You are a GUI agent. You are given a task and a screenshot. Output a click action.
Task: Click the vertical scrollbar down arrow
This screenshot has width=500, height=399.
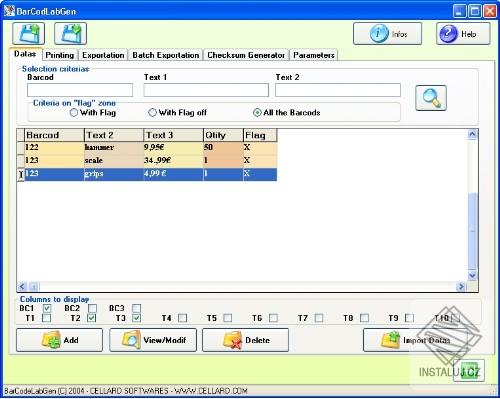click(472, 275)
